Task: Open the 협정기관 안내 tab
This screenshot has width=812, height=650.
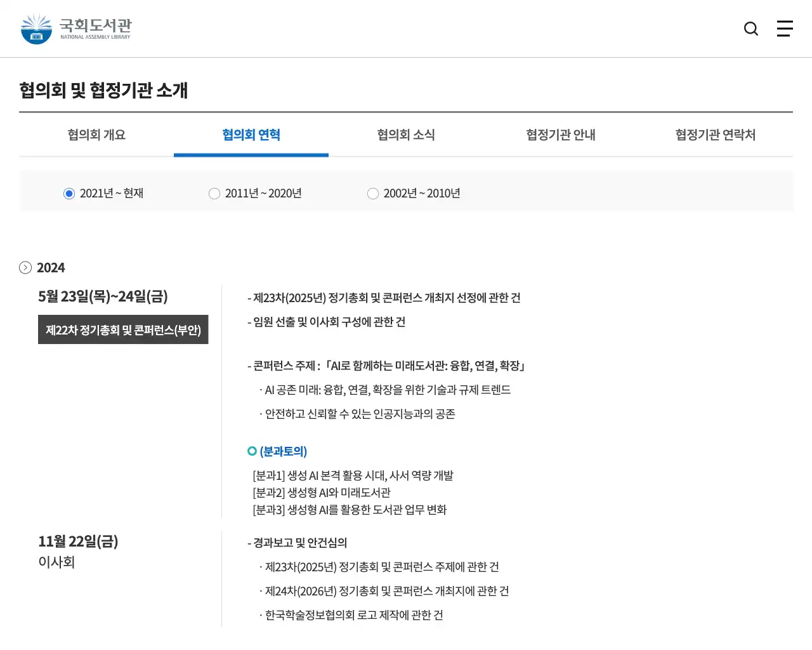Action: tap(560, 135)
